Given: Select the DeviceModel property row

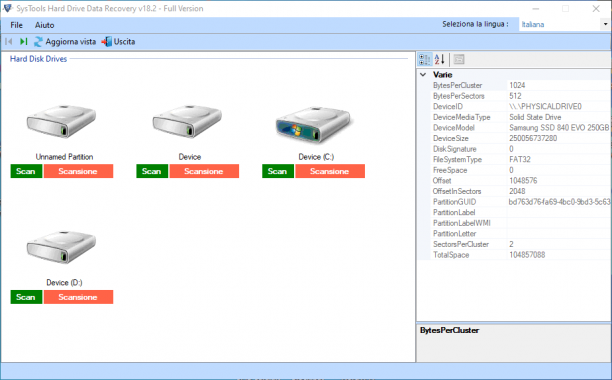Looking at the screenshot, I should click(520, 128).
